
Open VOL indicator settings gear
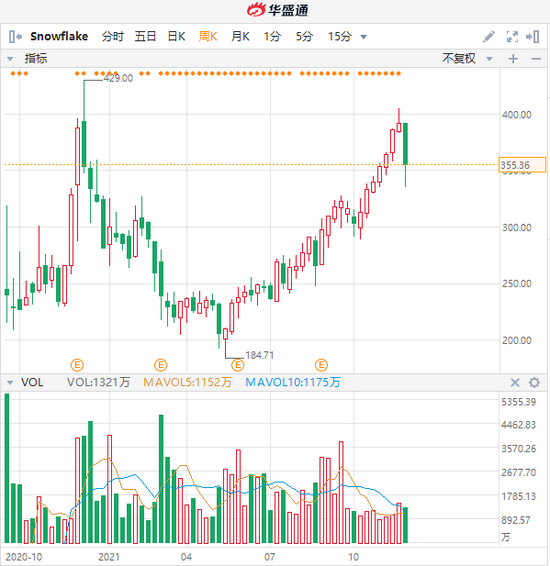point(534,382)
